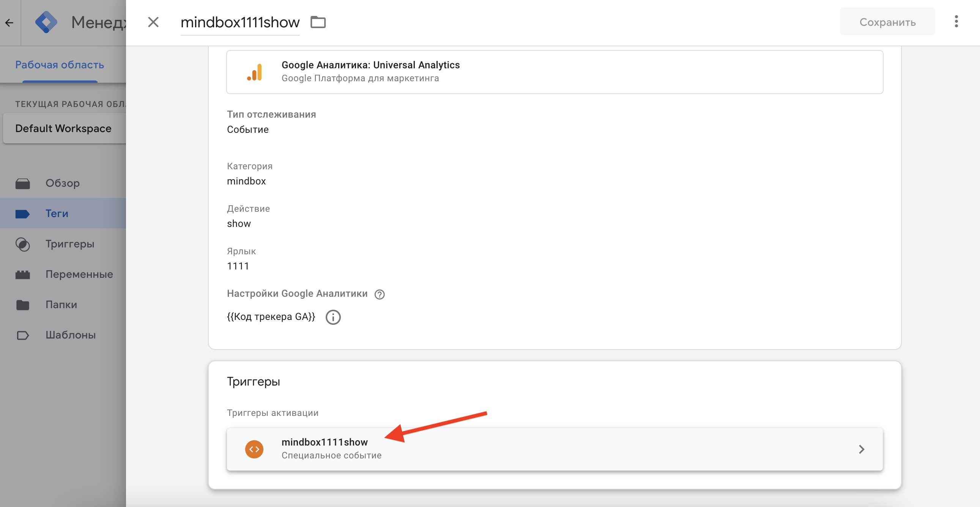This screenshot has height=507, width=980.
Task: Click the Менеджер title in header
Action: [x=99, y=22]
